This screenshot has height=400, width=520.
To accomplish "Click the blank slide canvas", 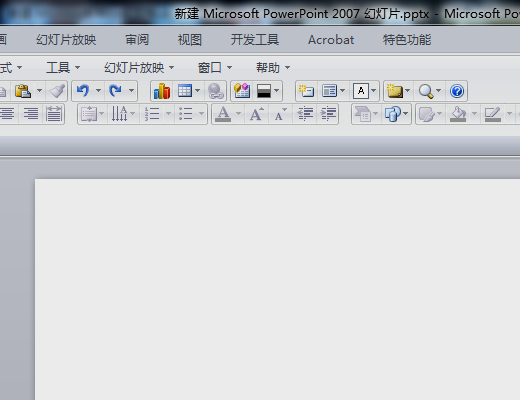I will 277,289.
